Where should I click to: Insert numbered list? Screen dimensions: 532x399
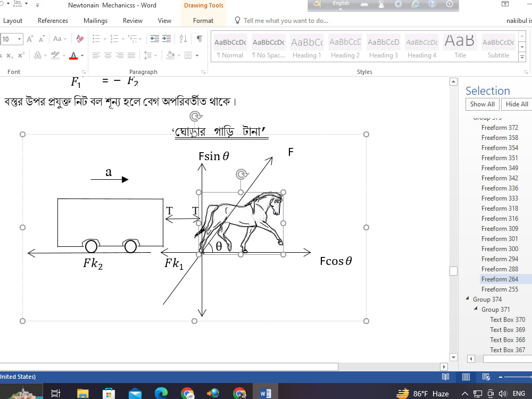click(114, 39)
